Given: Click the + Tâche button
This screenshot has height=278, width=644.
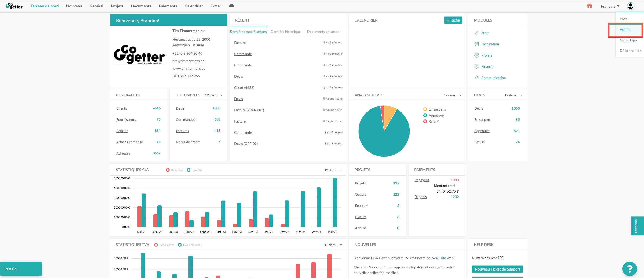Looking at the screenshot, I should (453, 20).
